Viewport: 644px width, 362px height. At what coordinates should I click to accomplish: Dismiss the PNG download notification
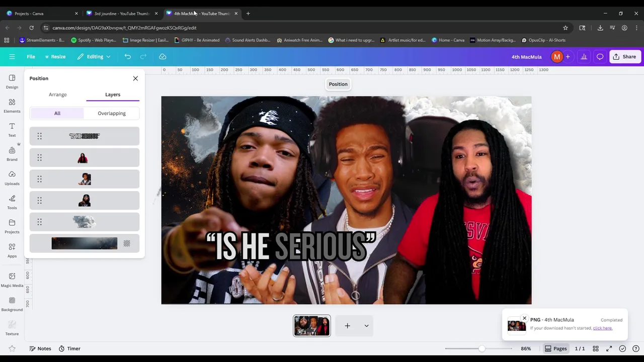click(x=524, y=318)
